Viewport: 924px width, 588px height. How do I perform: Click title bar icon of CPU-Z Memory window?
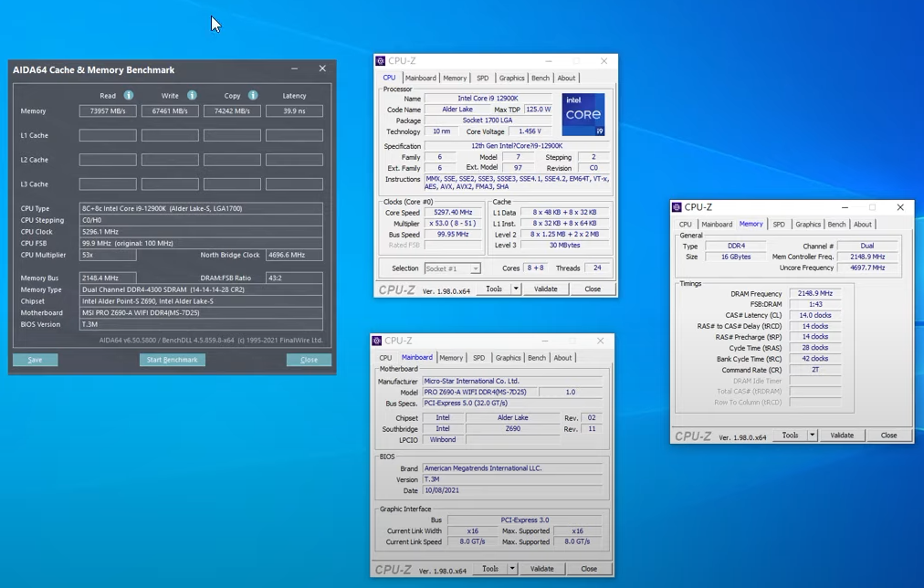(x=677, y=207)
